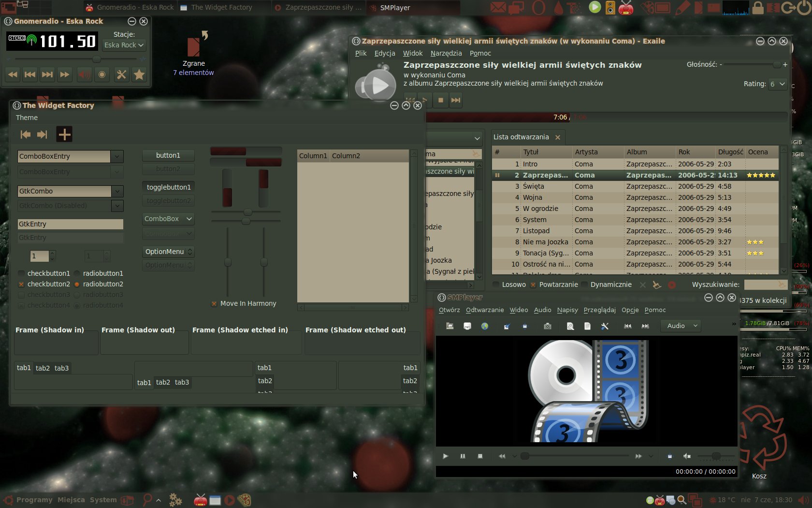Mute Gnomeradio with speaker icon
The height and width of the screenshot is (508, 812).
tap(85, 75)
